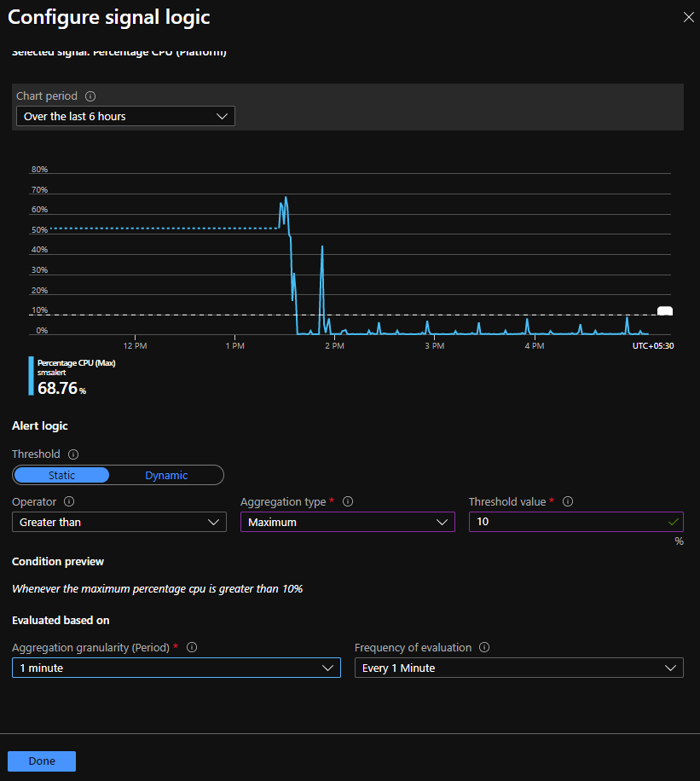Click the threshold line handle on chart

point(665,311)
